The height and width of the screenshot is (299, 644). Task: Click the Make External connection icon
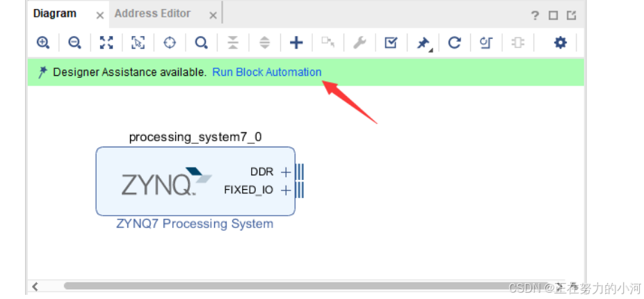pos(328,42)
